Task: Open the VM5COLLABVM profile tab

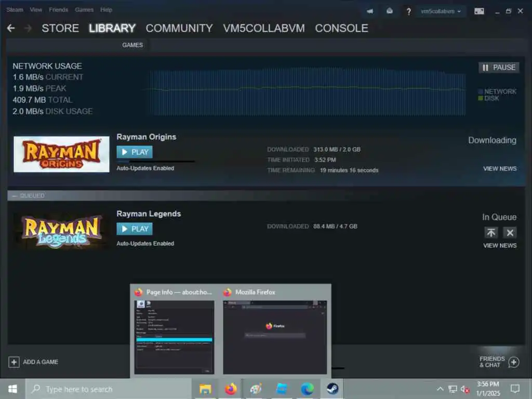Action: click(263, 28)
